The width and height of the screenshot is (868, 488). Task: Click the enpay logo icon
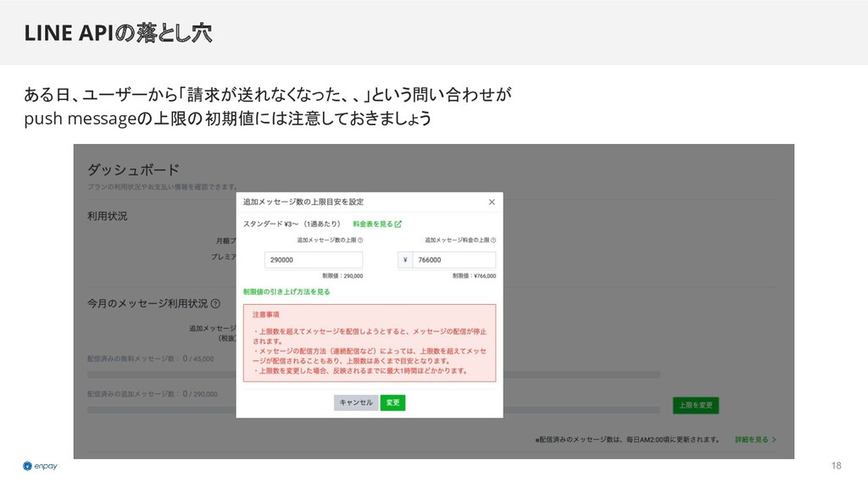27,466
